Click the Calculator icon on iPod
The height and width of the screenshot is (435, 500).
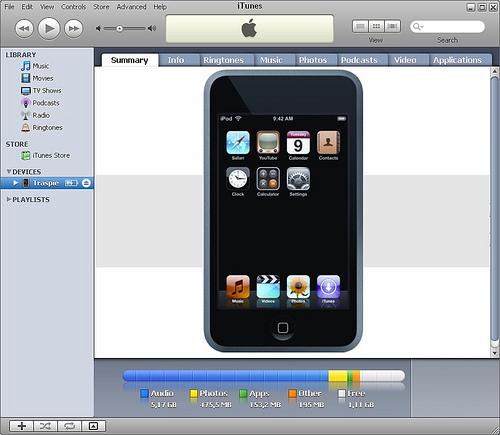pos(268,179)
